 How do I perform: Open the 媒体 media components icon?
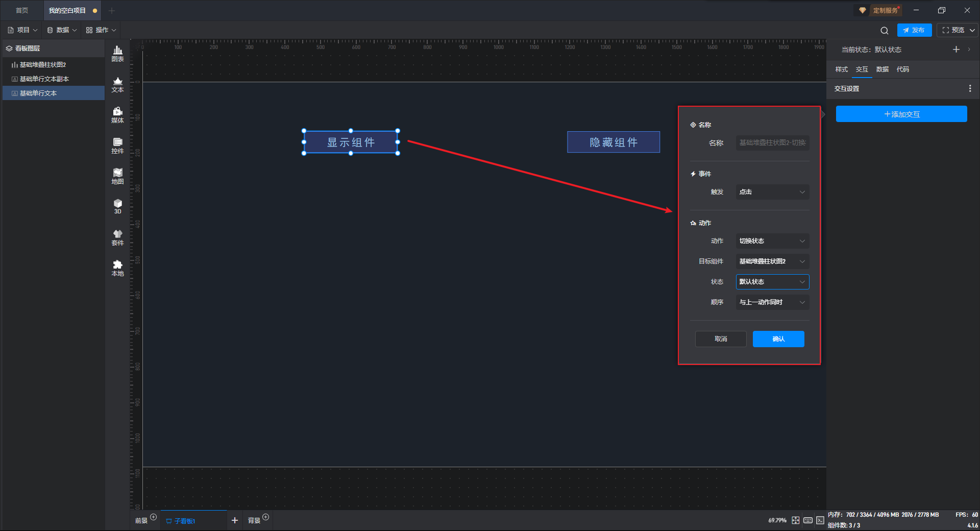[x=117, y=115]
